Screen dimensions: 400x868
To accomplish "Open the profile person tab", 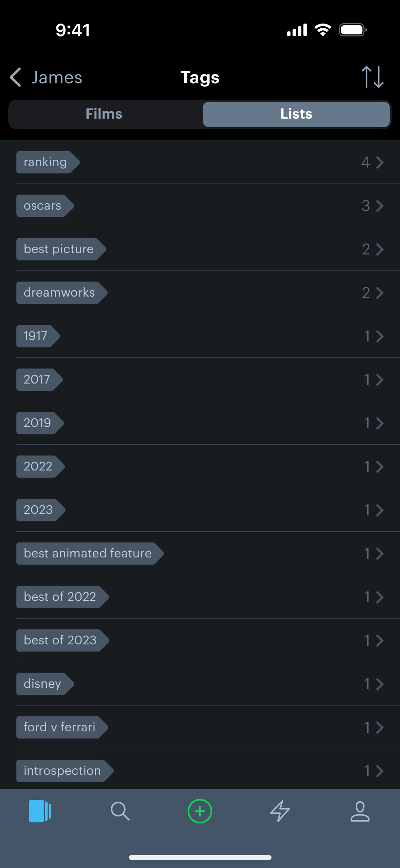I will (360, 811).
